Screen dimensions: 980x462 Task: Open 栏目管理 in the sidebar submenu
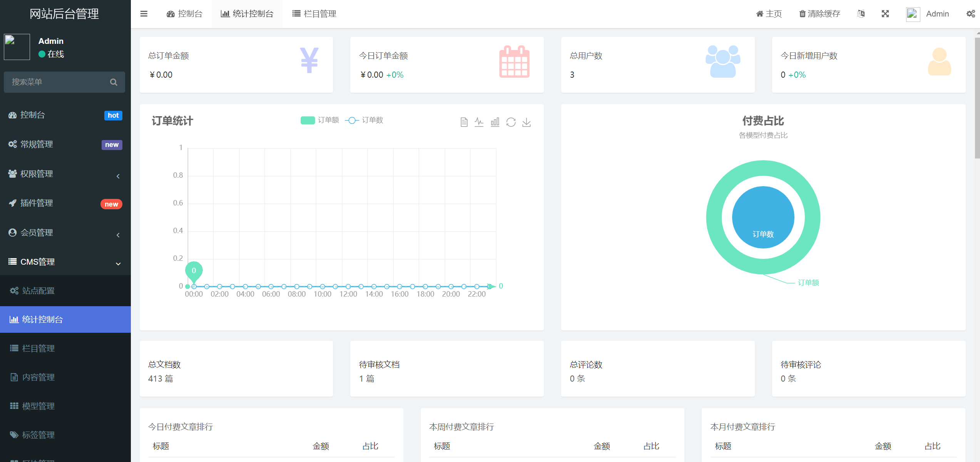coord(65,349)
